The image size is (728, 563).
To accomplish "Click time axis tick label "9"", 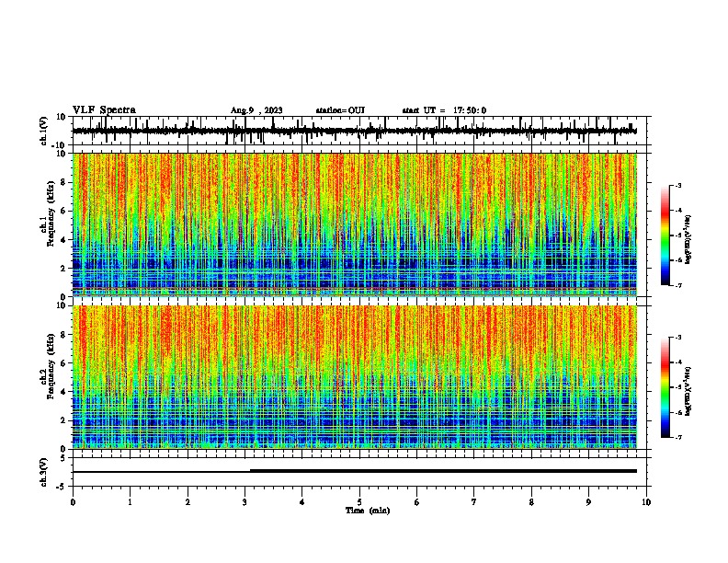I will click(x=588, y=502).
